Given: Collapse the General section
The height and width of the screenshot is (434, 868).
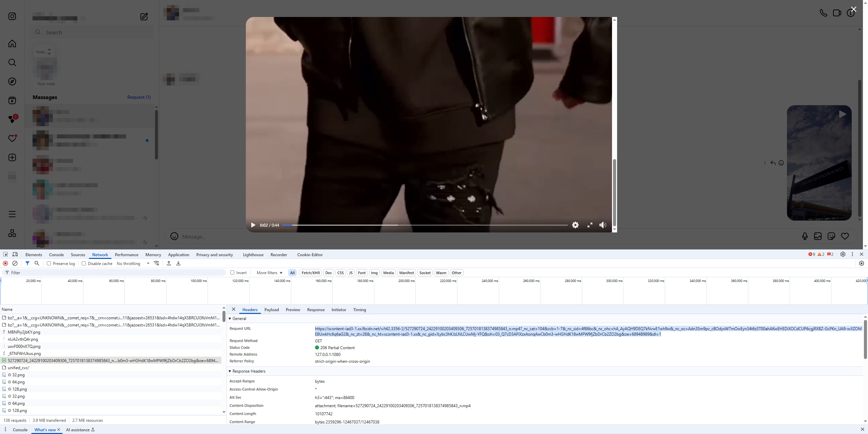Looking at the screenshot, I should [x=230, y=319].
